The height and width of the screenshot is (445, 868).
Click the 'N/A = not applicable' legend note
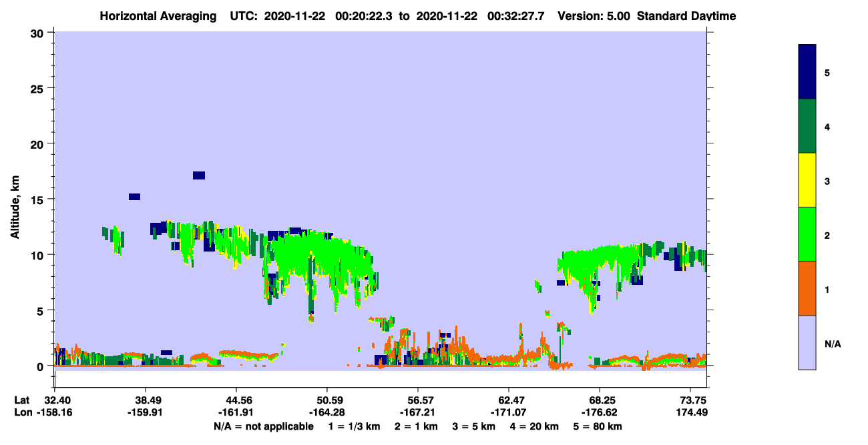(x=264, y=426)
